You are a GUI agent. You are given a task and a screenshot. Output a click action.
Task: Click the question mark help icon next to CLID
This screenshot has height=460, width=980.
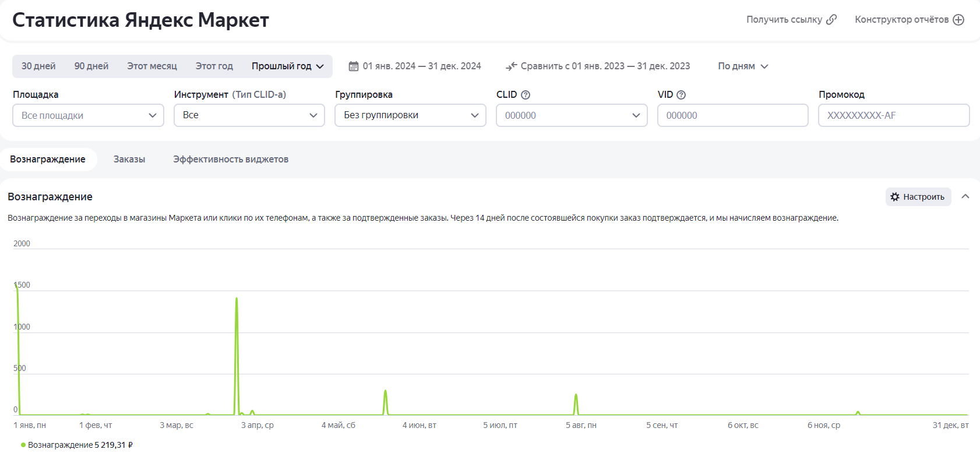[526, 95]
